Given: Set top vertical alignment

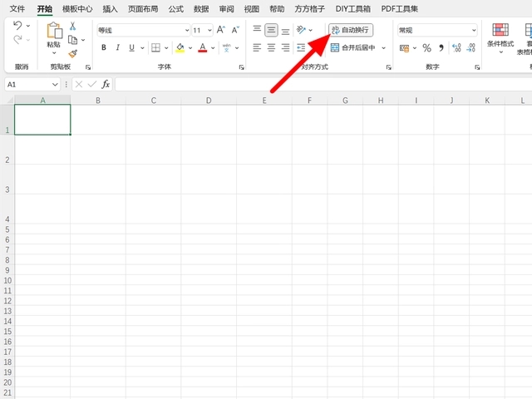Looking at the screenshot, I should pyautogui.click(x=257, y=29).
